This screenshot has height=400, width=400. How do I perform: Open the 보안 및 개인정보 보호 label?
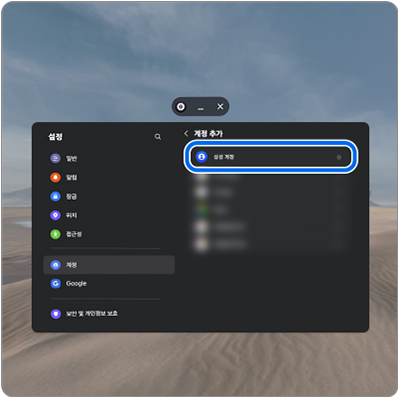click(92, 314)
